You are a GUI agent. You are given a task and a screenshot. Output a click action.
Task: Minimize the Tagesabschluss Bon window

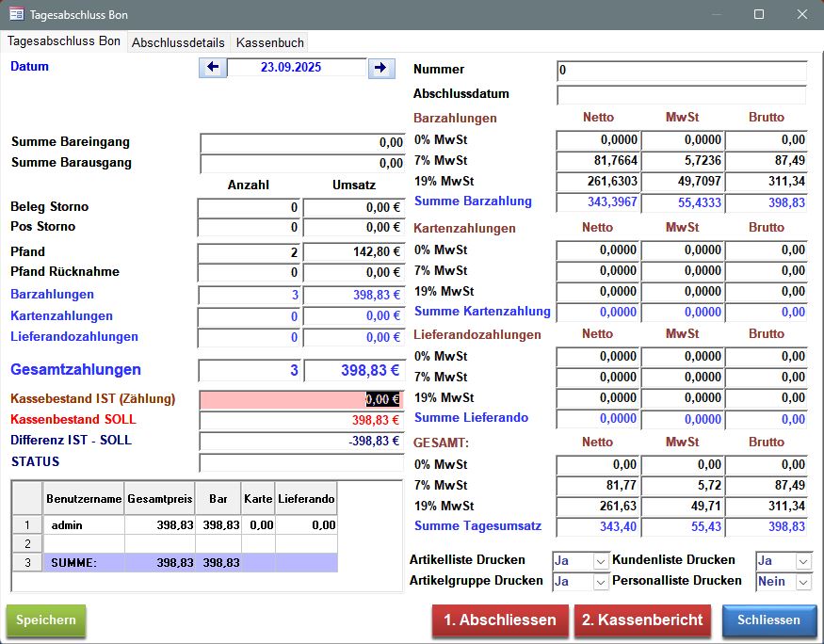tap(716, 14)
